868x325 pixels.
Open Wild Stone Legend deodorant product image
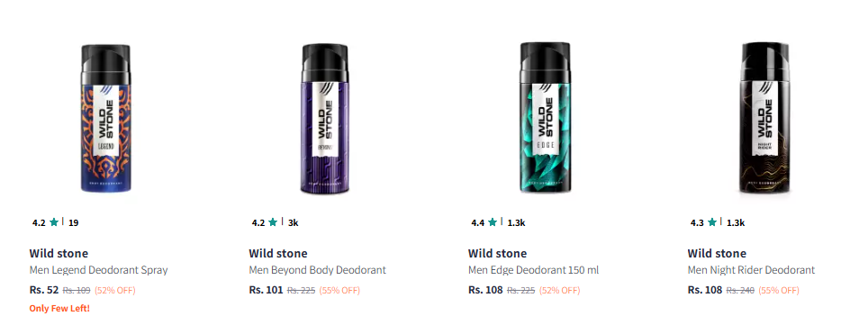point(106,119)
